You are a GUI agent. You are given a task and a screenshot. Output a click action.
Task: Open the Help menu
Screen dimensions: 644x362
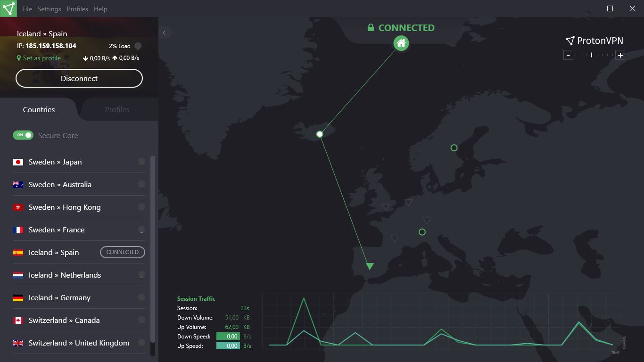pos(100,8)
